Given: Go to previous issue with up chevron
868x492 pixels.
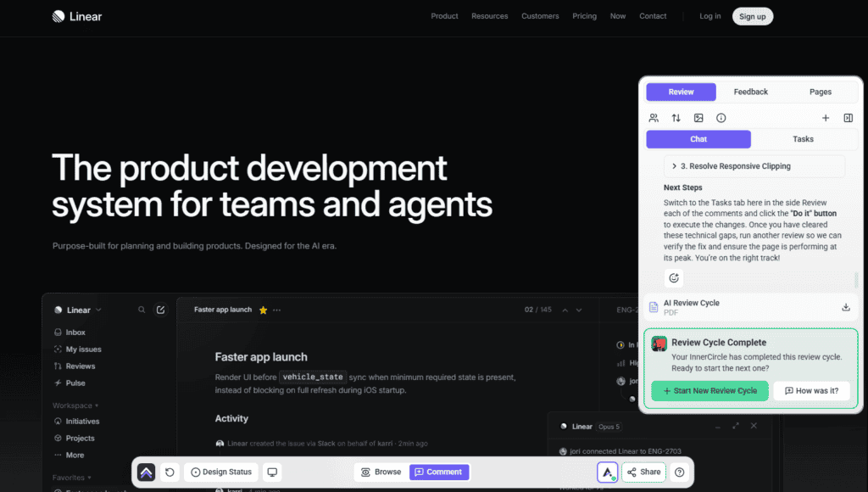Looking at the screenshot, I should 565,310.
